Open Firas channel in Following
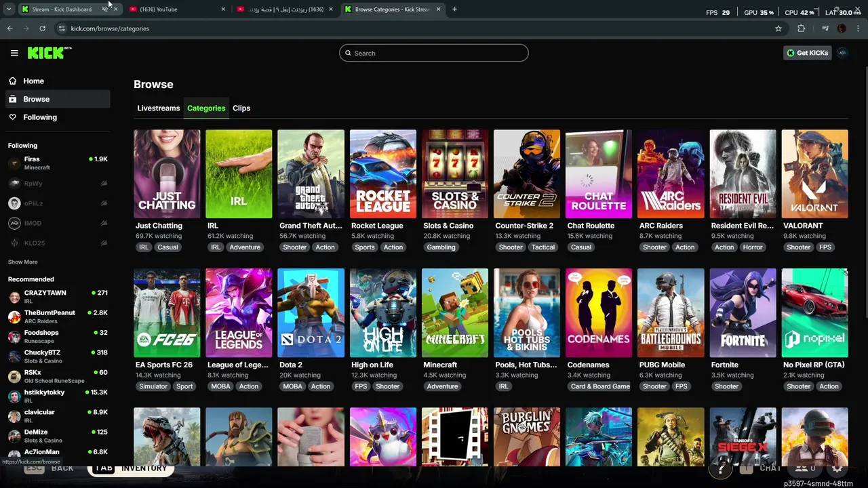This screenshot has height=488, width=868. pos(57,163)
